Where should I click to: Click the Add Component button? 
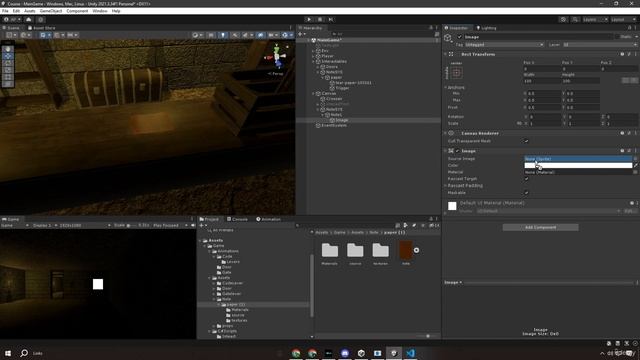tap(540, 227)
